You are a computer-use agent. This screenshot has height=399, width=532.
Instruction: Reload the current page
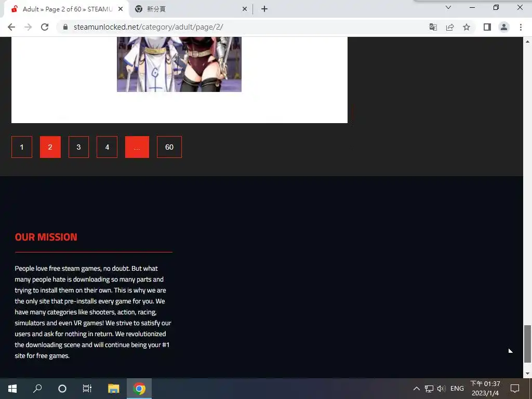pyautogui.click(x=45, y=27)
